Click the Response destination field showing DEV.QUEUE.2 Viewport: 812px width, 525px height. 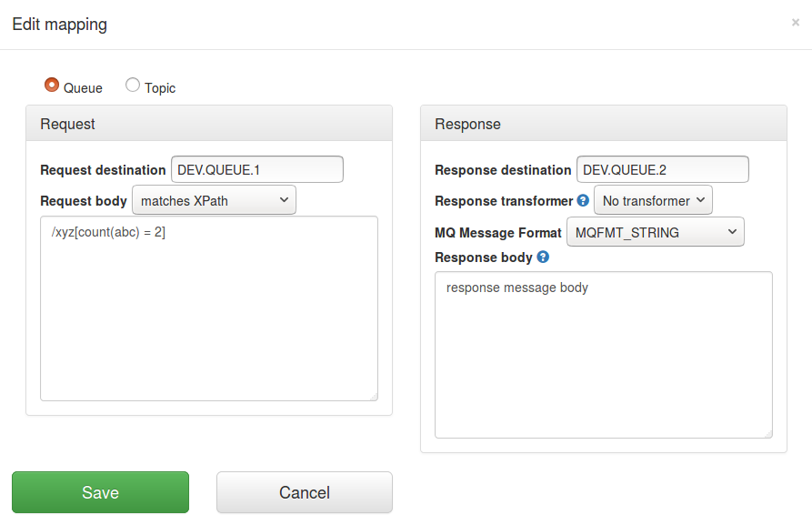(x=661, y=169)
